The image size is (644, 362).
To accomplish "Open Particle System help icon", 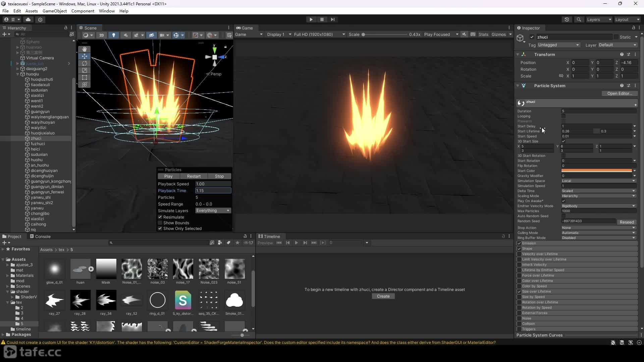I will tap(622, 86).
